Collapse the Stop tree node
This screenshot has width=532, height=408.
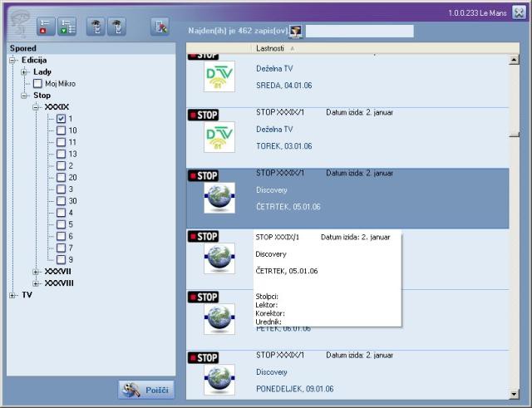[x=24, y=96]
